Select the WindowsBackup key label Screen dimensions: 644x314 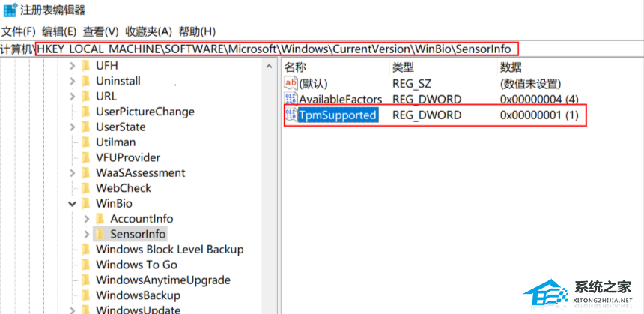click(138, 295)
